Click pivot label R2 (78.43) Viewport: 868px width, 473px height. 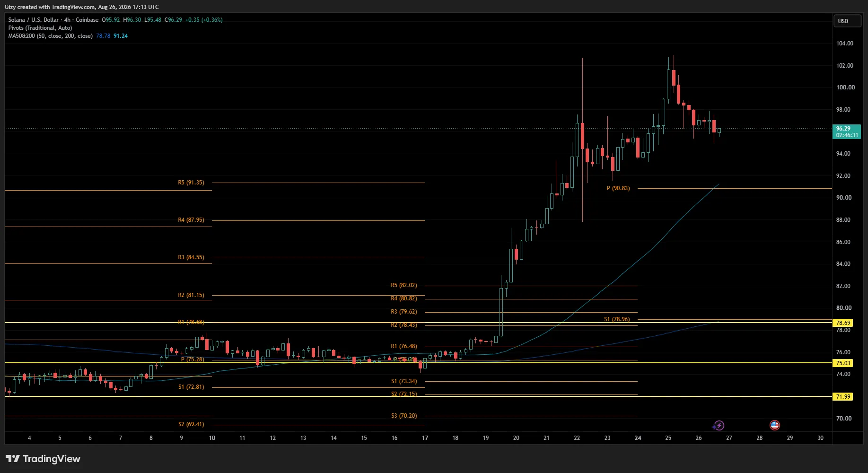tap(404, 325)
